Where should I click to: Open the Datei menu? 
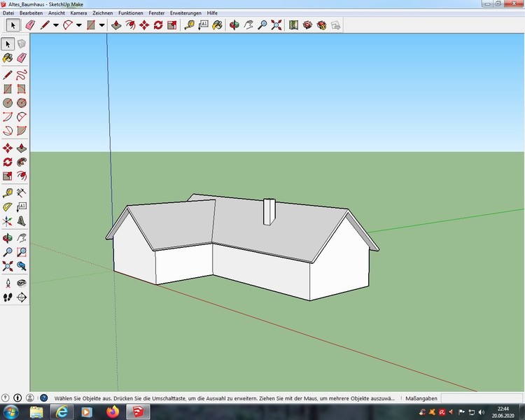[x=8, y=13]
